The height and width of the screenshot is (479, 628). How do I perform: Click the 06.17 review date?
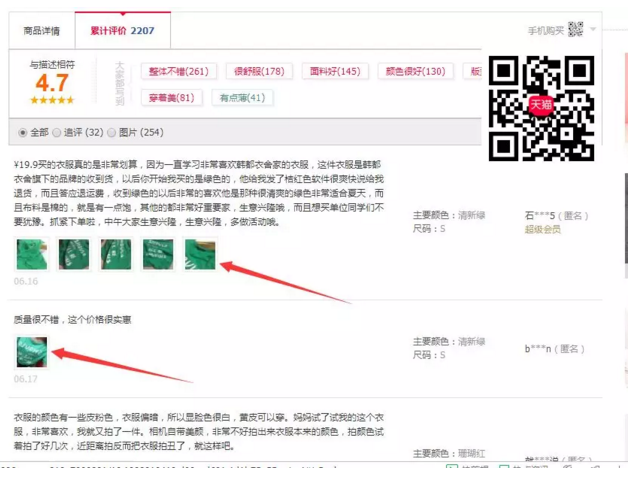[26, 379]
